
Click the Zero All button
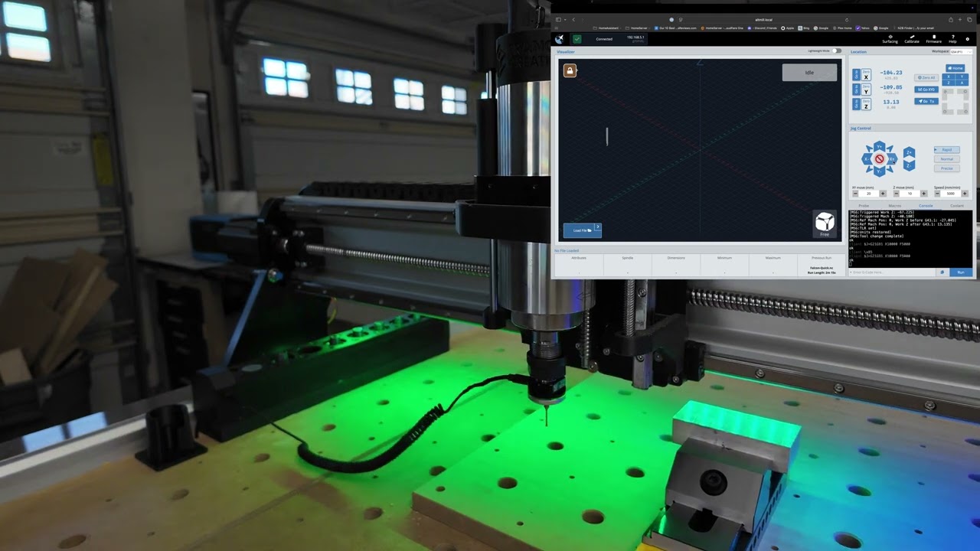[926, 77]
